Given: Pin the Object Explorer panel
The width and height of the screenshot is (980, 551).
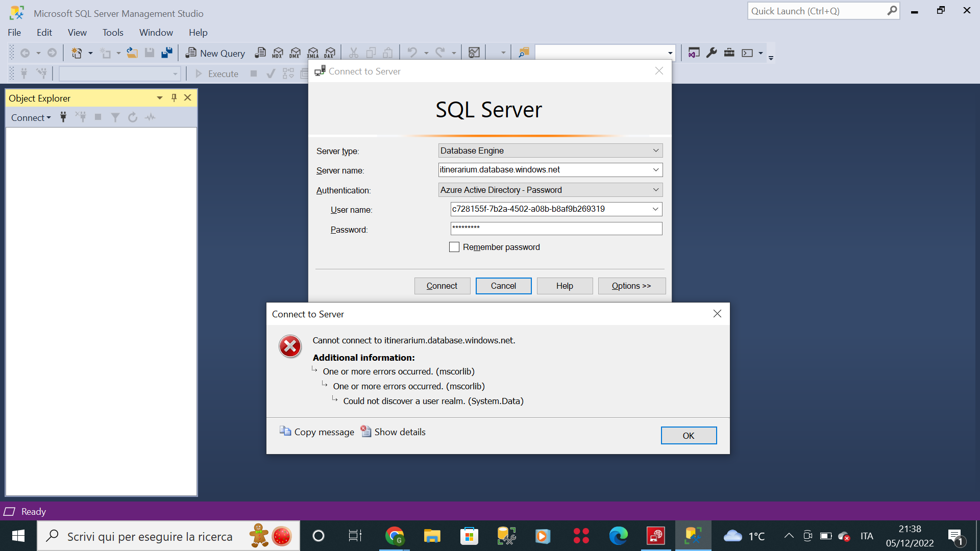Looking at the screenshot, I should (174, 98).
